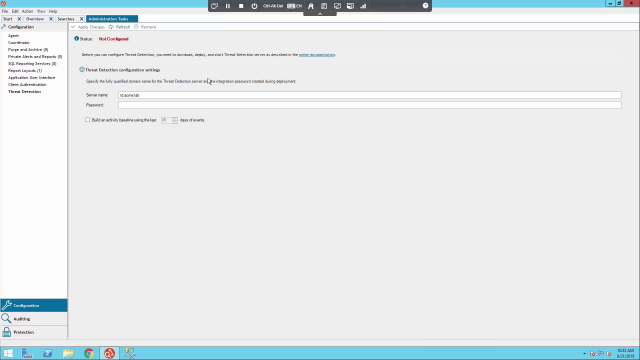Open Server Manager from the taskbar
This screenshot has width=640, height=360.
tap(27, 353)
